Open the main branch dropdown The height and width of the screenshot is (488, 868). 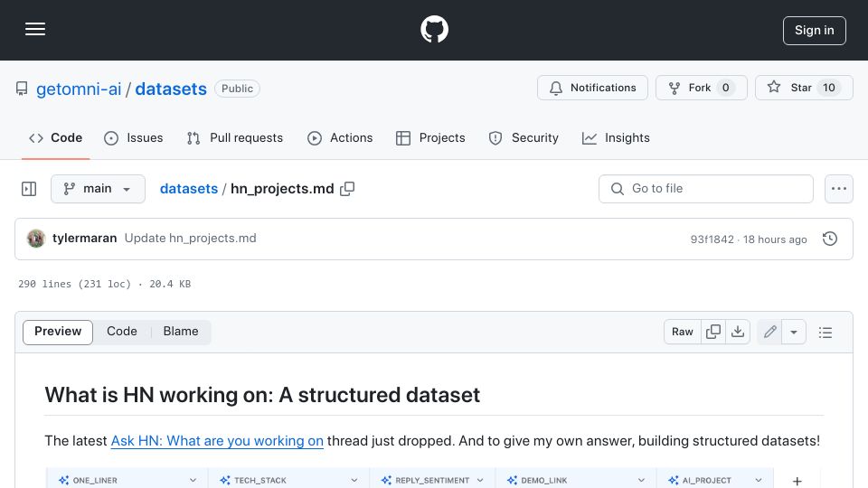click(98, 189)
